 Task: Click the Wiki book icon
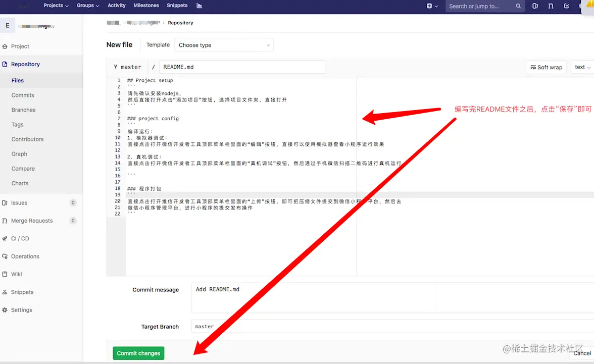[5, 274]
